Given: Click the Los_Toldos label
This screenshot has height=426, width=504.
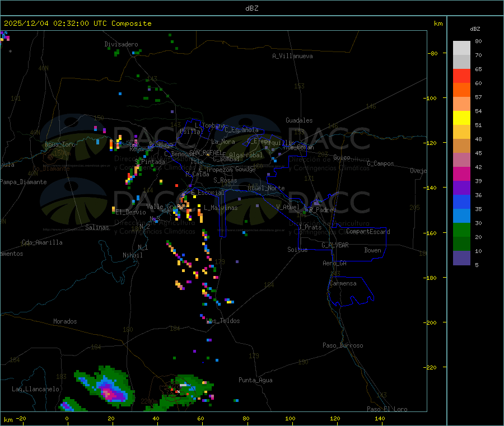Looking at the screenshot, I should pyautogui.click(x=223, y=321).
